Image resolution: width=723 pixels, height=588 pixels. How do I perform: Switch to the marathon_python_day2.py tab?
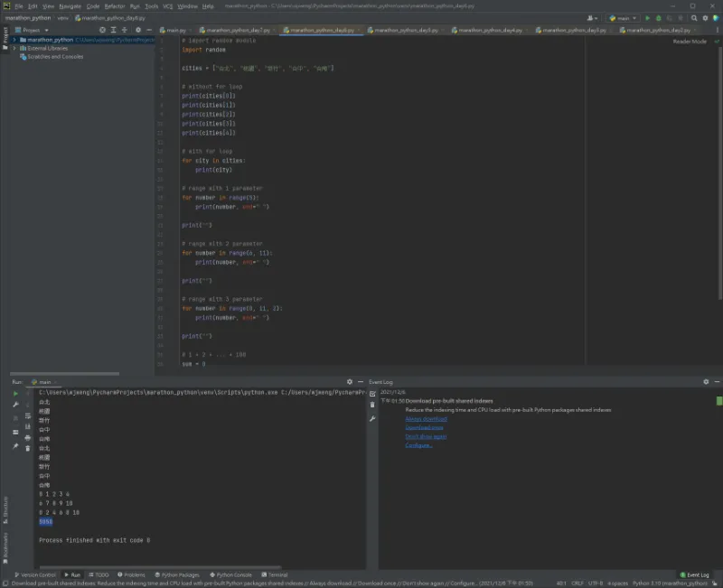point(658,30)
